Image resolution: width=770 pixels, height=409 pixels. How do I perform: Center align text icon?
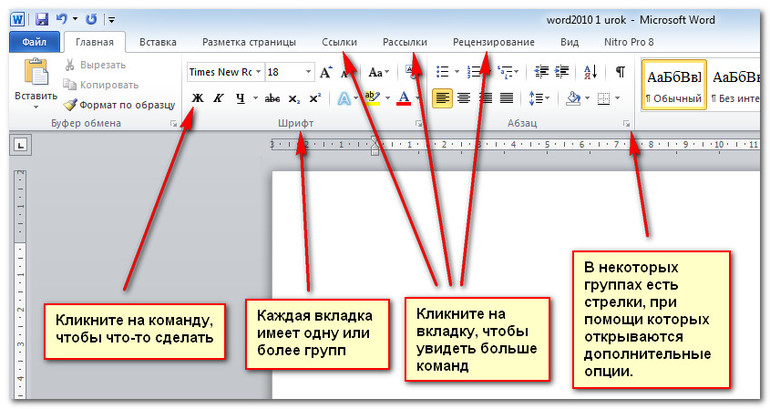tap(463, 98)
